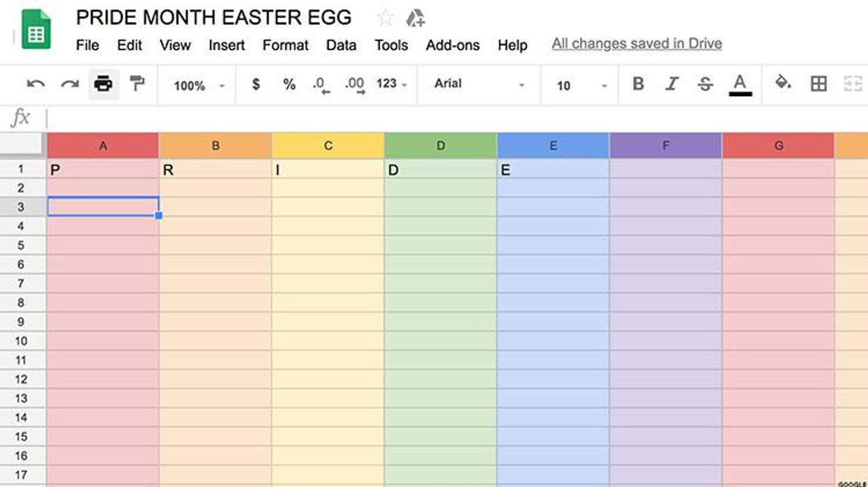
Task: Select the paint format tool
Action: tap(137, 84)
